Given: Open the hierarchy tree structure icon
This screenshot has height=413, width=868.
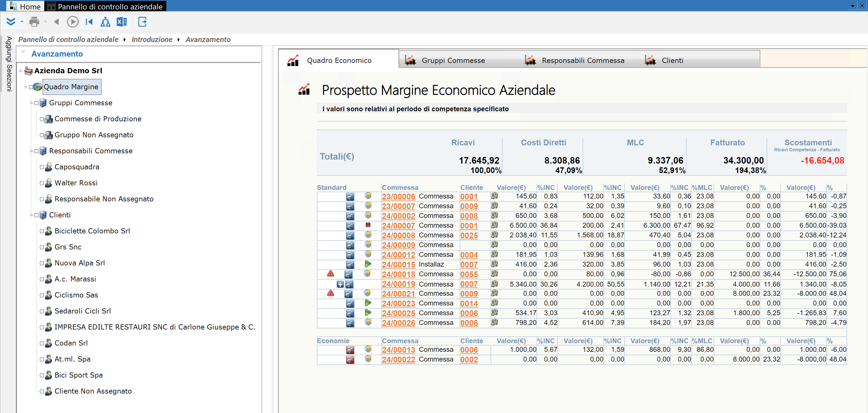Looking at the screenshot, I should tap(105, 22).
